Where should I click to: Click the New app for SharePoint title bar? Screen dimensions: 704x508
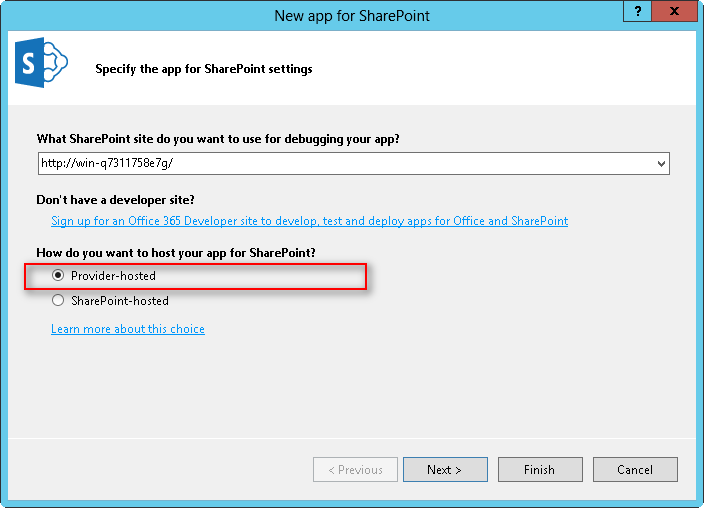pyautogui.click(x=352, y=15)
